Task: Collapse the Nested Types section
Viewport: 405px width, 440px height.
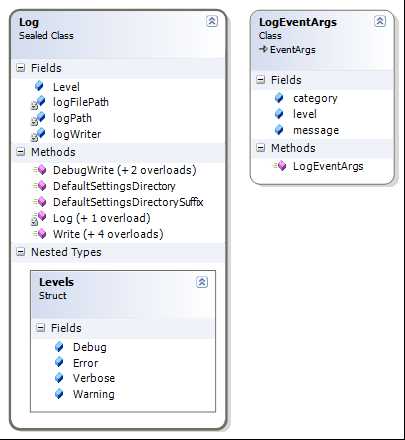Action: coord(21,252)
